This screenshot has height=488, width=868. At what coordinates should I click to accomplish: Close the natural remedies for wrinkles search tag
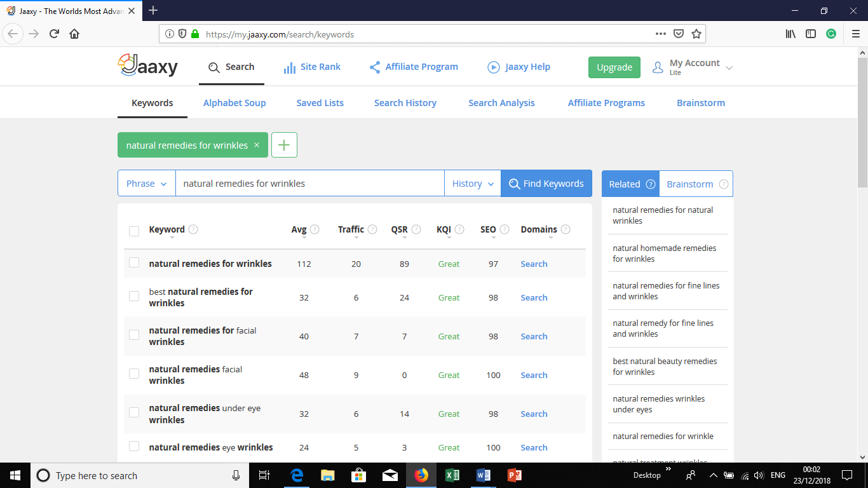pos(257,145)
